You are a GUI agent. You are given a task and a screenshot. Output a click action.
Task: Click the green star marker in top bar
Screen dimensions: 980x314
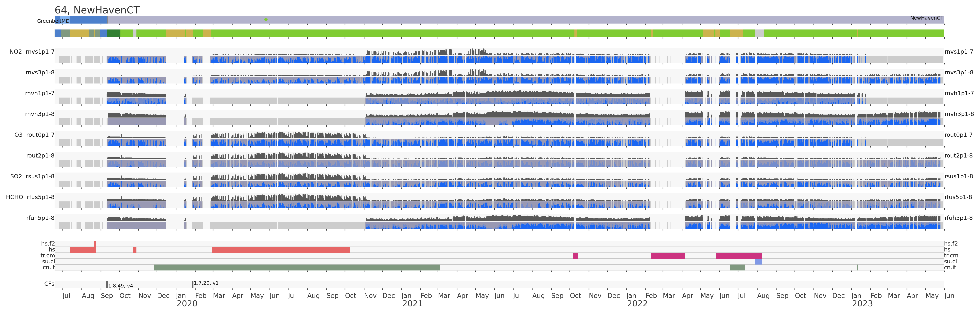tap(266, 19)
